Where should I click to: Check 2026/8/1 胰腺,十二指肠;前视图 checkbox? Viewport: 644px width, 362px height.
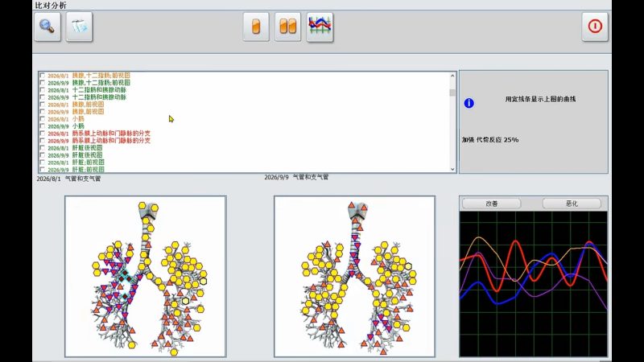pos(43,76)
